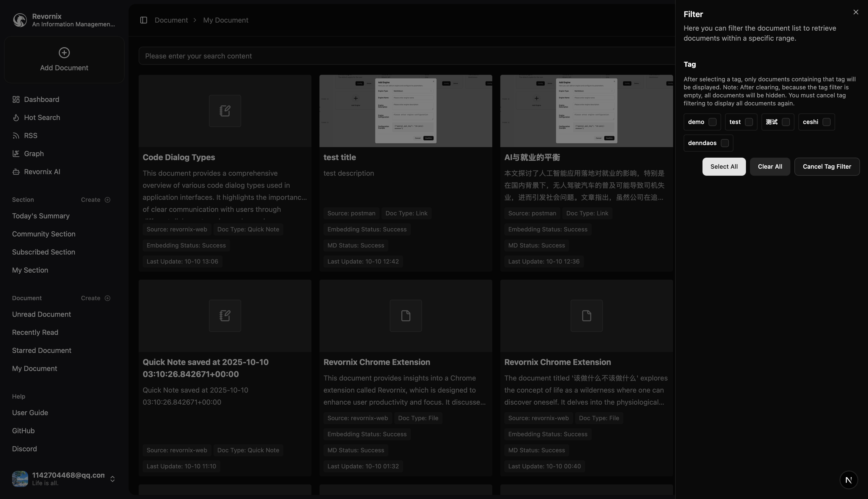Click the Revornix logo icon
Viewport: 868px width, 499px height.
pyautogui.click(x=20, y=20)
